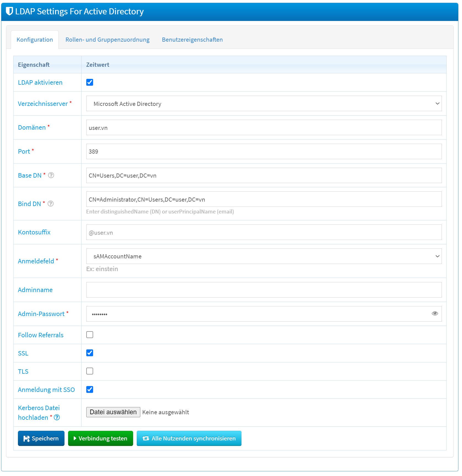Viewport: 462px width, 476px height.
Task: Disable the SSL checkbox
Action: [x=90, y=353]
